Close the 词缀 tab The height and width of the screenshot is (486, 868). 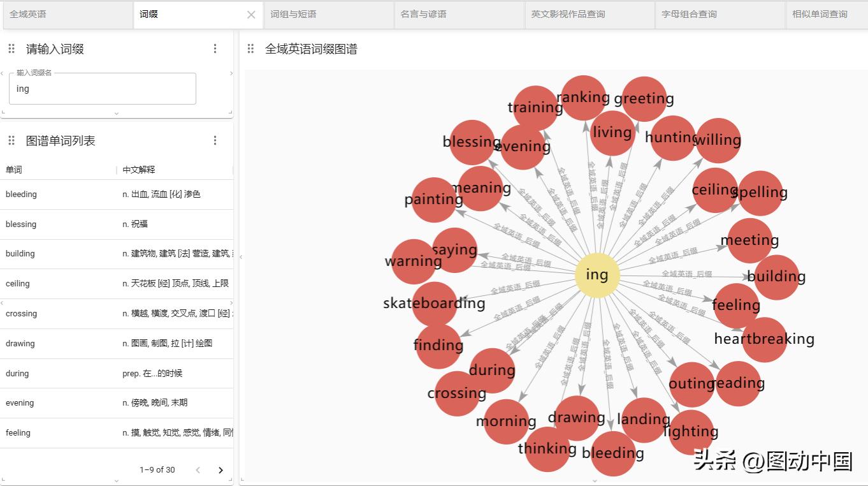point(251,14)
